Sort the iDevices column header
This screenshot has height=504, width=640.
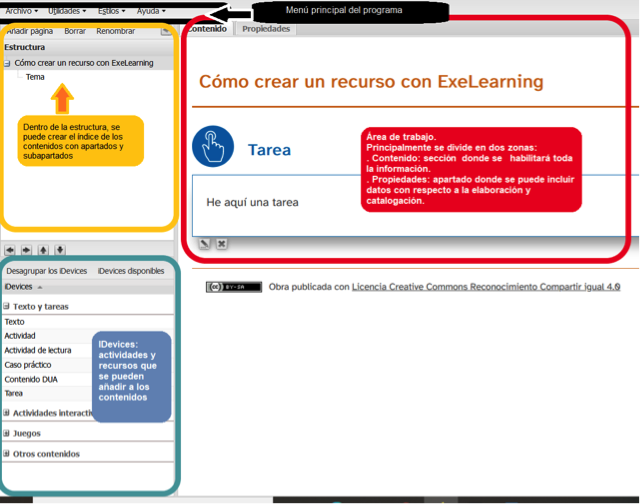(88, 287)
